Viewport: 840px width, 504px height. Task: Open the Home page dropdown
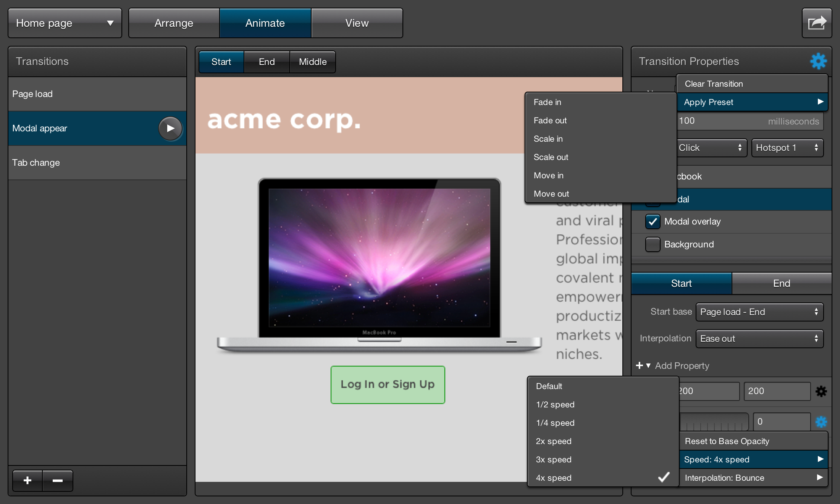coord(65,23)
